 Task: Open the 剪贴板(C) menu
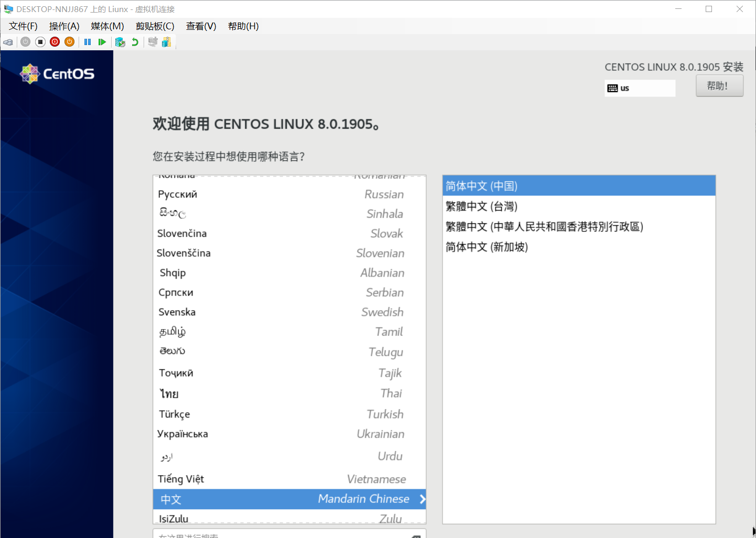(155, 26)
